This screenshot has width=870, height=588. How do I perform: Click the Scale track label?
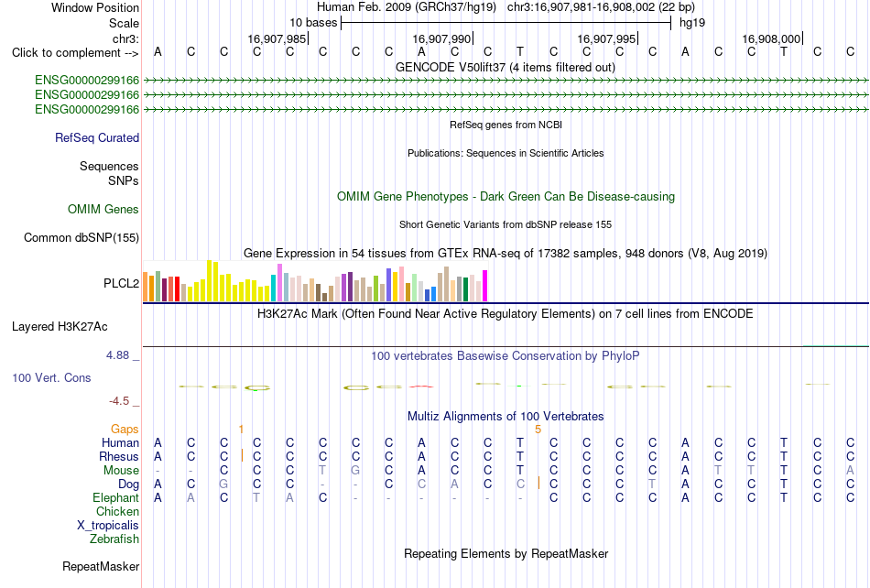pyautogui.click(x=124, y=23)
